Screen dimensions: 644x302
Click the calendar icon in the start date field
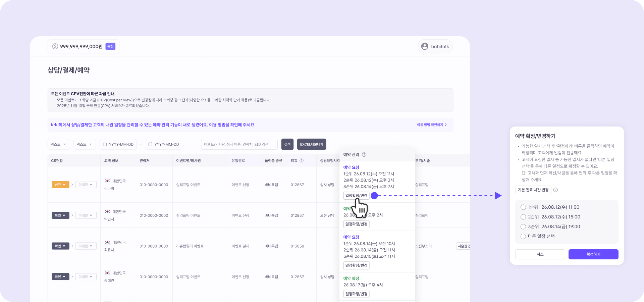(x=105, y=144)
